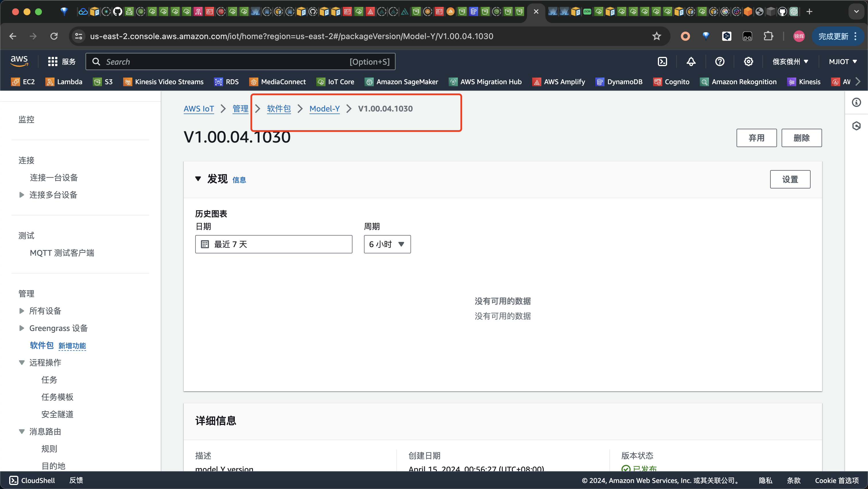The width and height of the screenshot is (868, 489).
Task: Open the settings gear in AWS header
Action: [748, 61]
